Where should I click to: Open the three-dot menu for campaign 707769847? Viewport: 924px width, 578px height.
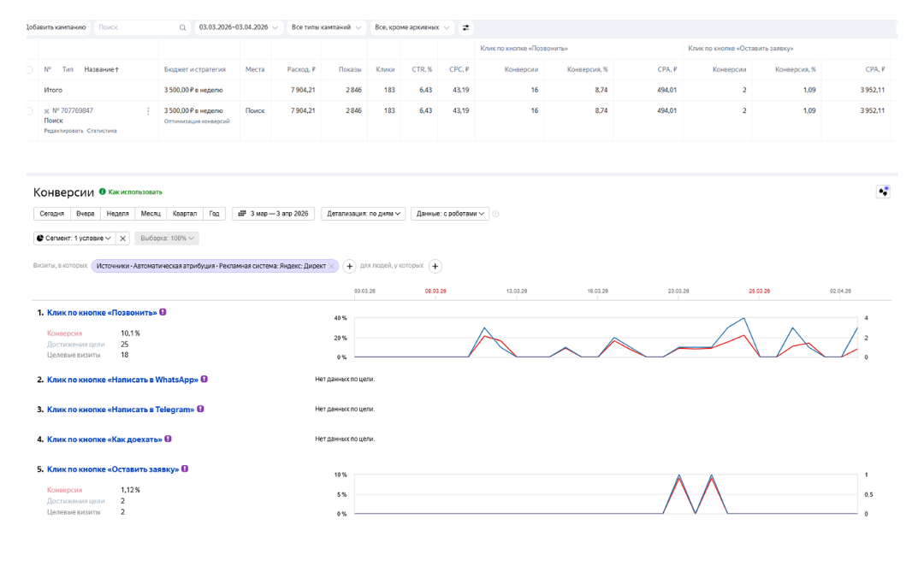pos(148,111)
